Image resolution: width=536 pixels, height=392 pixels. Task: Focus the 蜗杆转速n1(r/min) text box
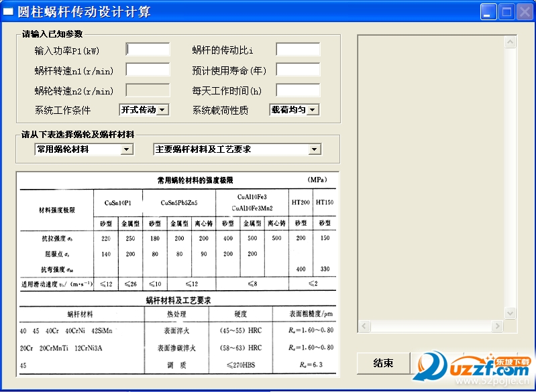tap(148, 70)
